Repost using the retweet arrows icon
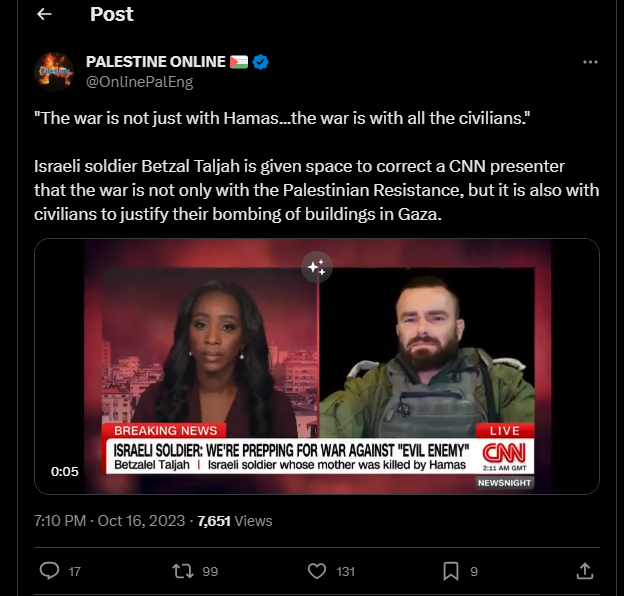Image resolution: width=624 pixels, height=596 pixels. pyautogui.click(x=183, y=571)
